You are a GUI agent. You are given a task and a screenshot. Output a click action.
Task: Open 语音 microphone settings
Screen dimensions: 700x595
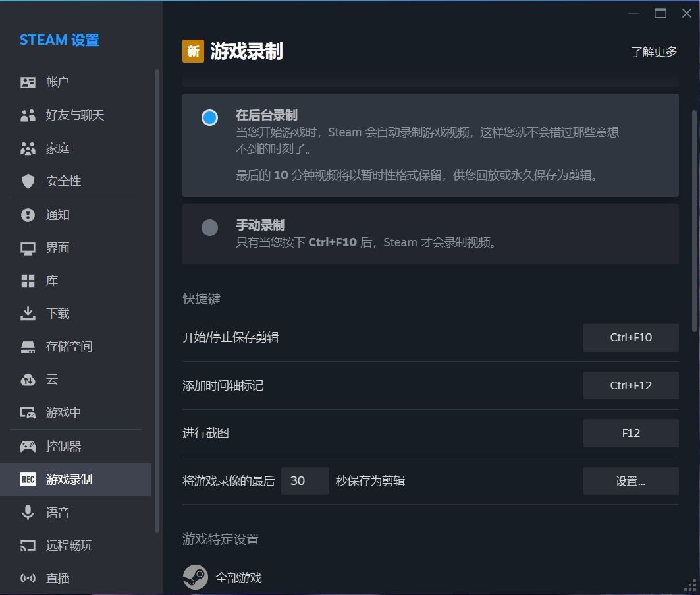(28, 512)
